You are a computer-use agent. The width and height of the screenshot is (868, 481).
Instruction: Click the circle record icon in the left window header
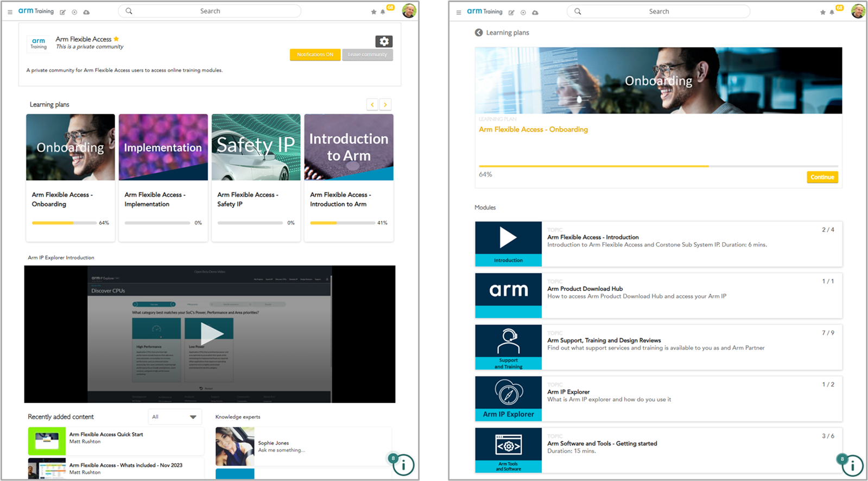74,12
